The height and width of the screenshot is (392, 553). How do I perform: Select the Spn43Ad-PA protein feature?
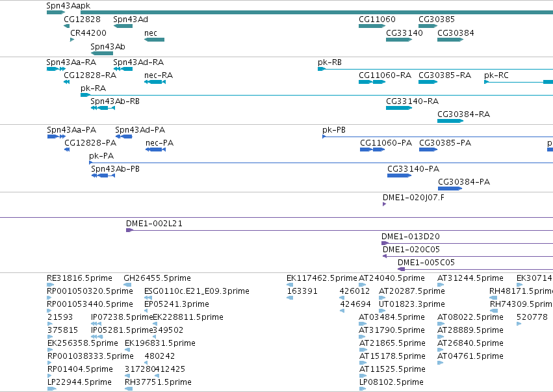coord(123,137)
